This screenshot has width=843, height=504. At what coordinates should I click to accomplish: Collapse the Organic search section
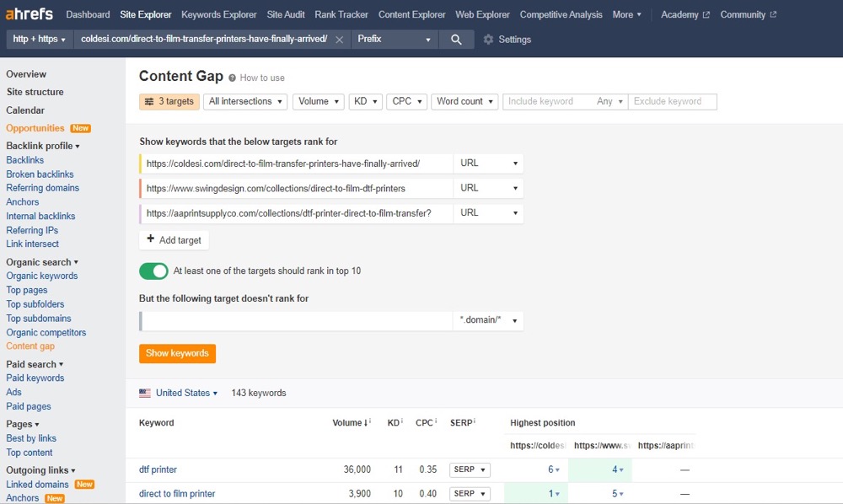(x=42, y=262)
